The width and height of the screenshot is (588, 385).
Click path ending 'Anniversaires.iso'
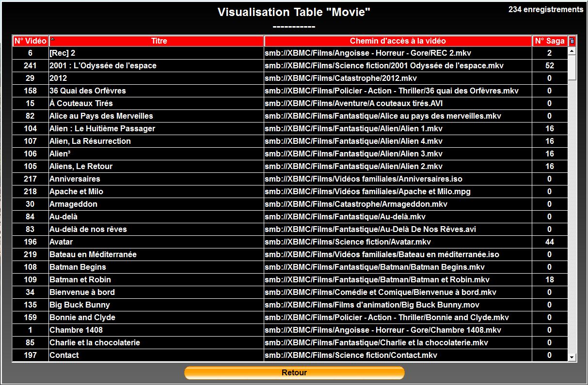[364, 179]
